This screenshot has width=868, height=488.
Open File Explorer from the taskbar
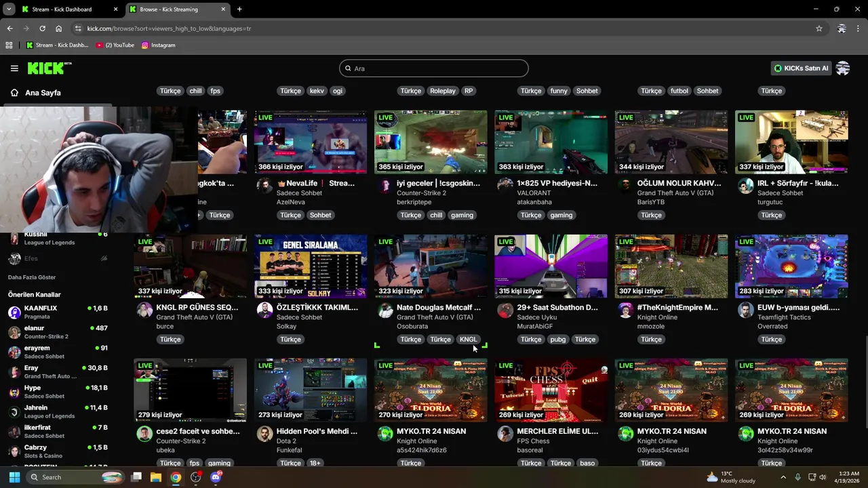156,477
